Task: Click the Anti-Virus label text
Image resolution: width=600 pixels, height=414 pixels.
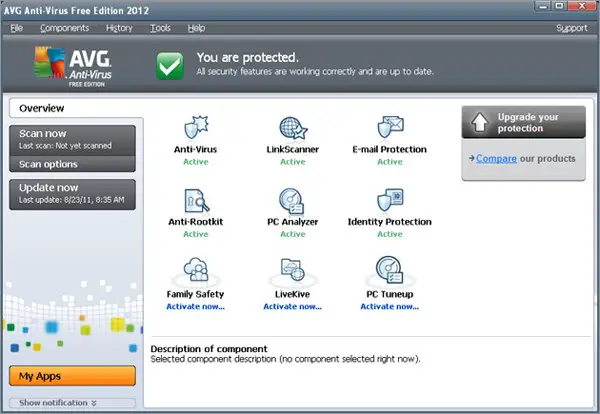Action: (196, 149)
